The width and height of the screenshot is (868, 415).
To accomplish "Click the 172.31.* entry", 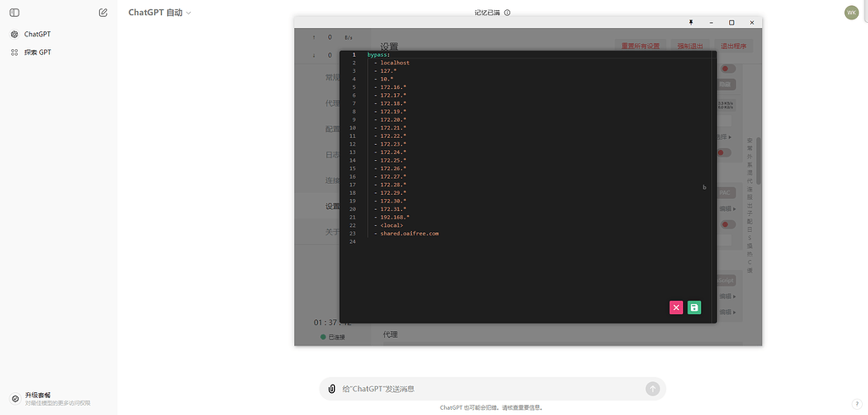I will click(393, 209).
